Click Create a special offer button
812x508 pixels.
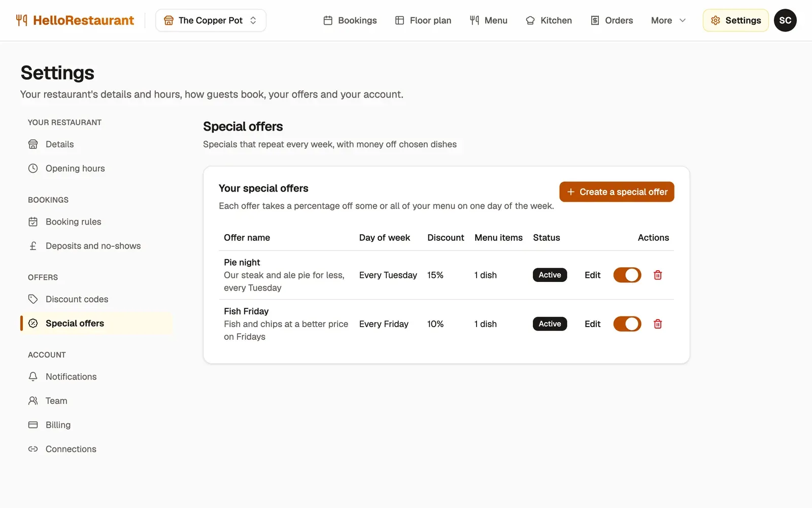point(617,192)
